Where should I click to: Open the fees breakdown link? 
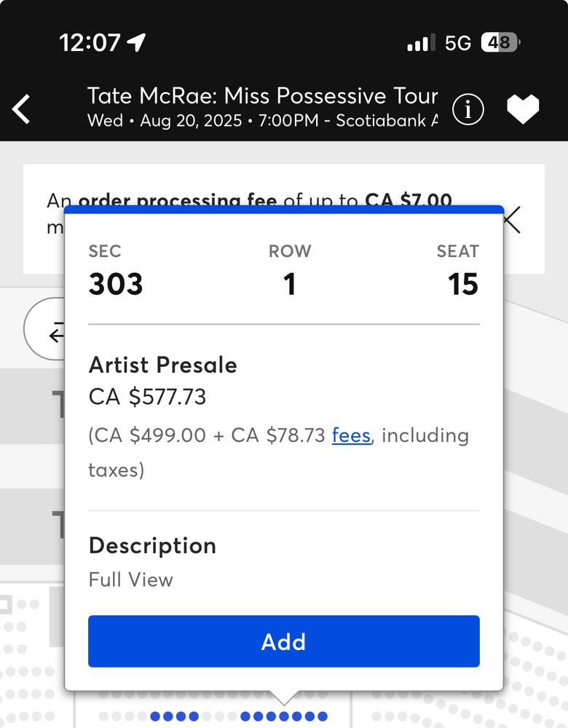[351, 435]
